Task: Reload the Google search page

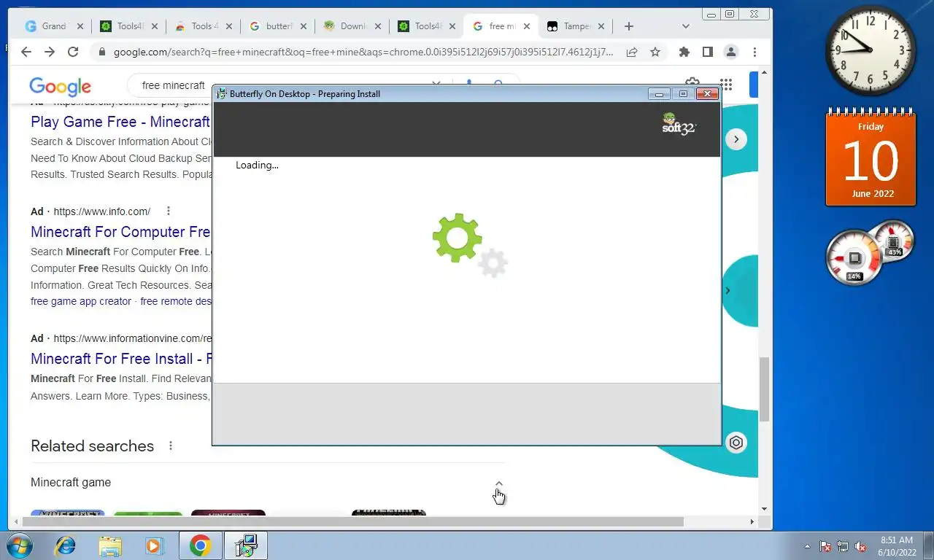Action: 73,52
